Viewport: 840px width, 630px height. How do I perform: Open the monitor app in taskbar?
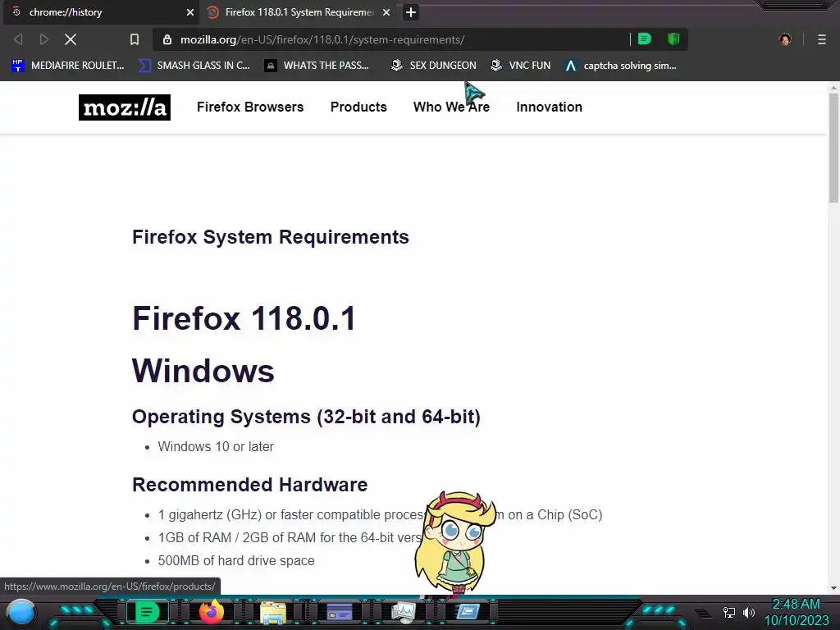(404, 612)
